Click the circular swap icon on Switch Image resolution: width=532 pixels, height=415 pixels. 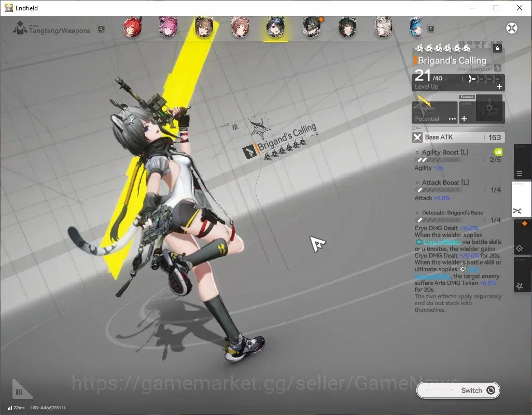(x=491, y=390)
